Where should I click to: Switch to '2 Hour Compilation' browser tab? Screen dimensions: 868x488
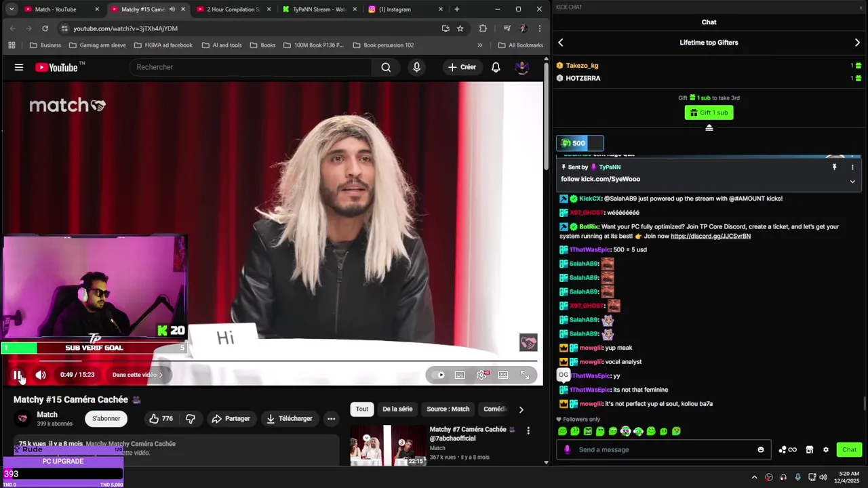[233, 9]
